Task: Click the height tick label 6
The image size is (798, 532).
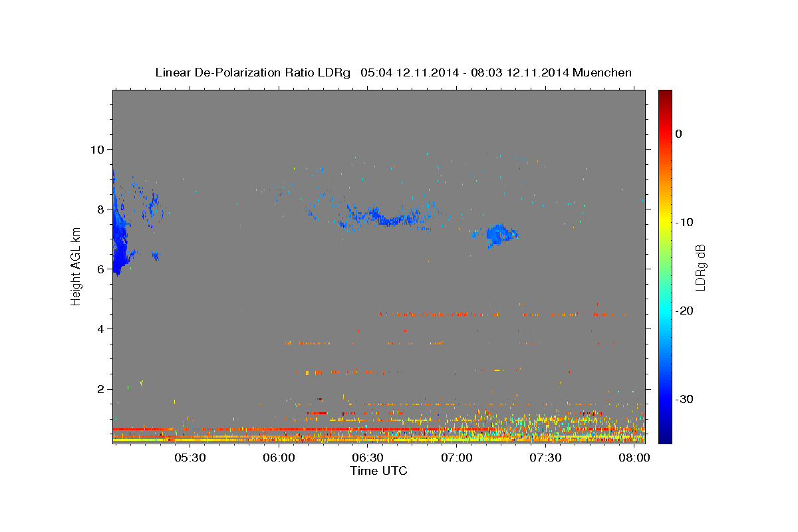Action: click(100, 269)
